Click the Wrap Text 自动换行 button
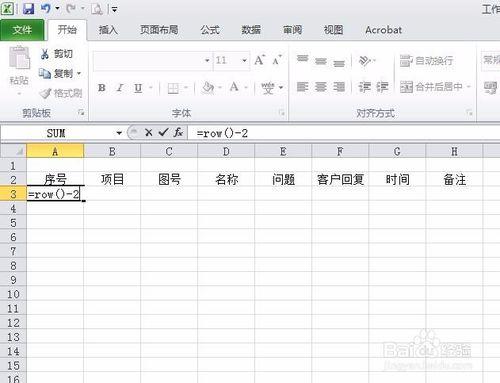The height and width of the screenshot is (383, 500). tap(426, 61)
